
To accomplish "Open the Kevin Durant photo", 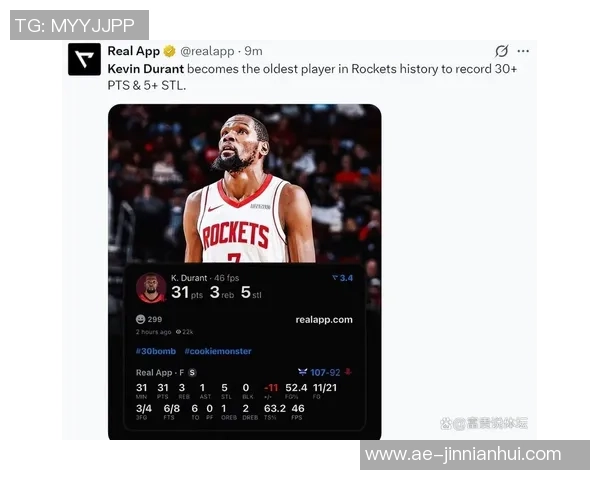I will 245,184.
